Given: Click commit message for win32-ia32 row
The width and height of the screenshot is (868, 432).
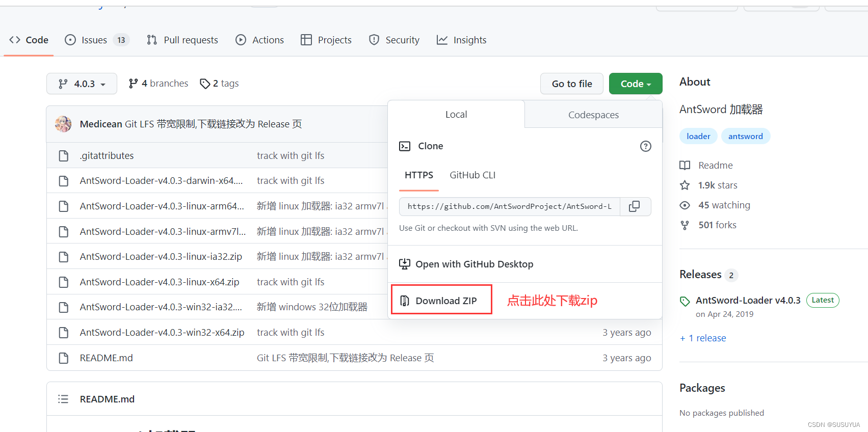Looking at the screenshot, I should 312,307.
